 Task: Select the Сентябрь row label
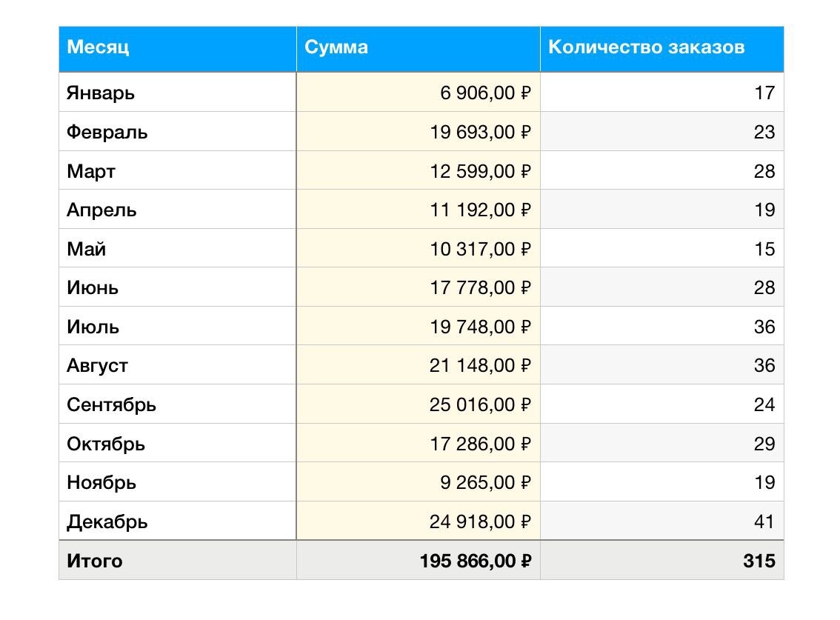(x=177, y=404)
